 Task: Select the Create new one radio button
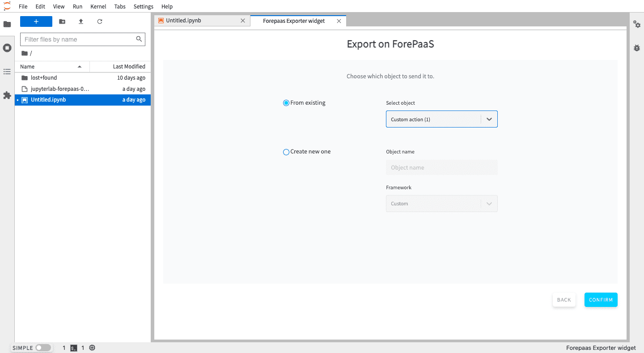click(286, 152)
